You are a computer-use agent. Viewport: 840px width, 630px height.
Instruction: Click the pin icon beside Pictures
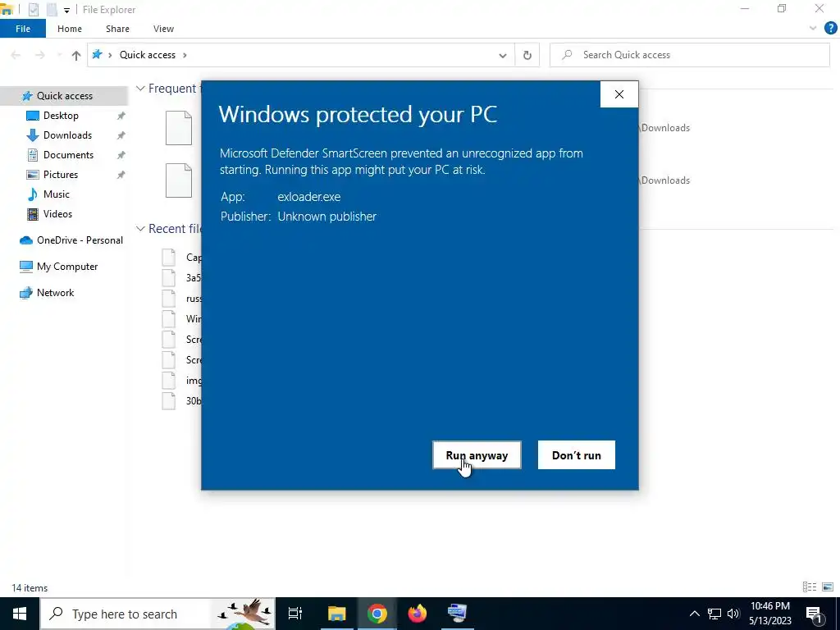pyautogui.click(x=121, y=176)
